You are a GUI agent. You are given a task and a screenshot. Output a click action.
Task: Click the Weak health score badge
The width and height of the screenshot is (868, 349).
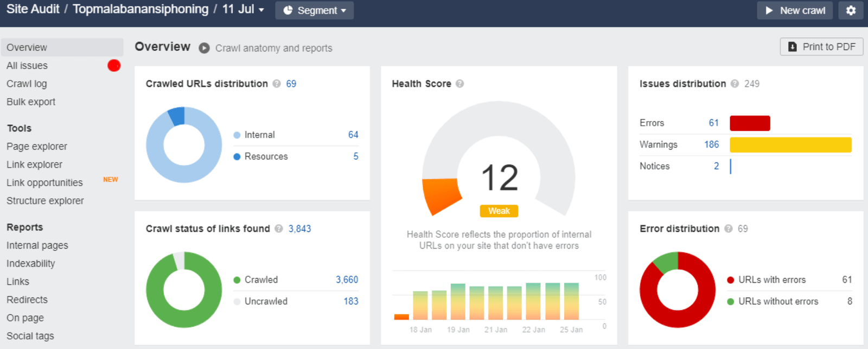tap(499, 211)
